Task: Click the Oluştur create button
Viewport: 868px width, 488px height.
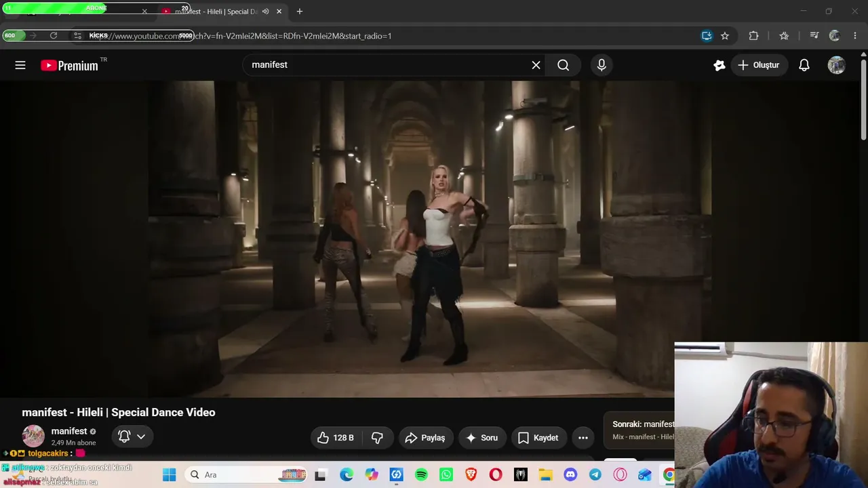Action: pos(759,65)
